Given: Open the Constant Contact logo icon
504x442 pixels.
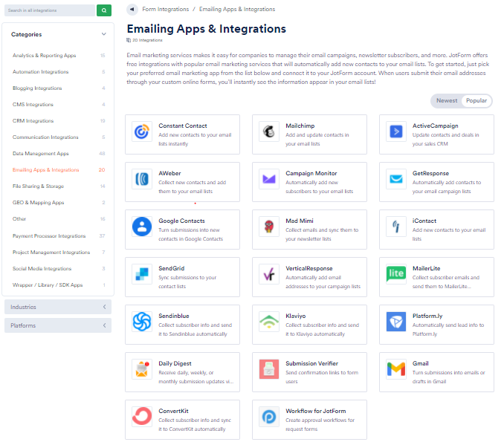Looking at the screenshot, I should pos(142,131).
